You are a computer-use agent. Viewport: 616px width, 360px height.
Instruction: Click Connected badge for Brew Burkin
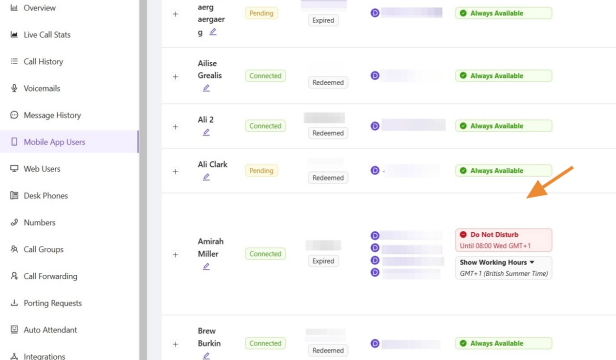[265, 343]
